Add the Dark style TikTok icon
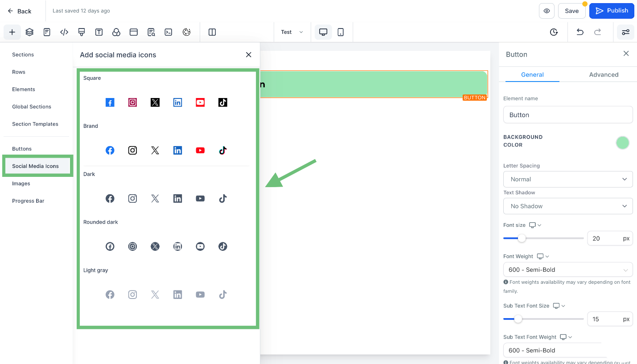The width and height of the screenshot is (637, 364). click(223, 198)
